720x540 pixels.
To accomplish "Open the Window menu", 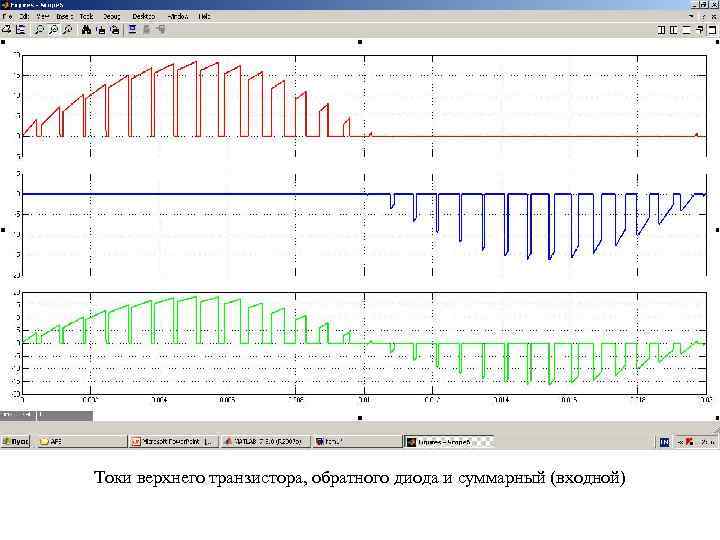I will pos(178,16).
